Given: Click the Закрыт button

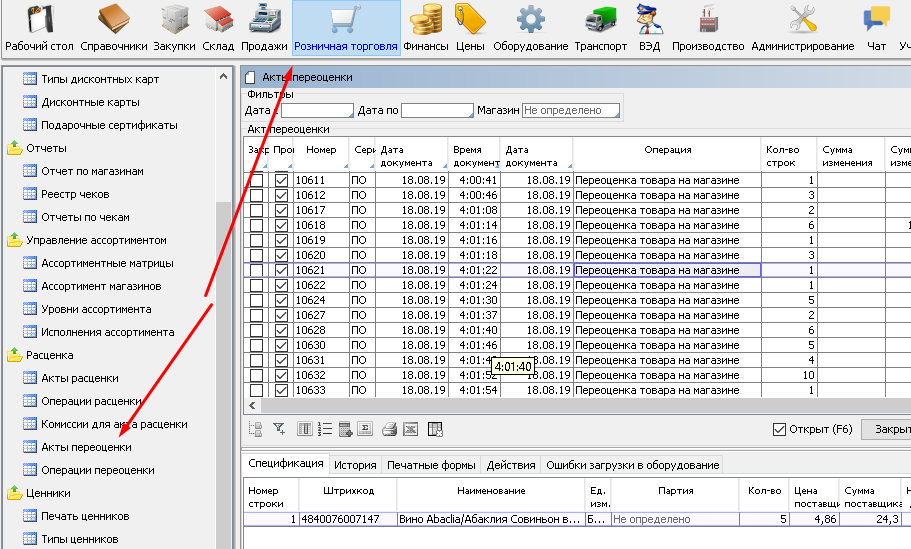Looking at the screenshot, I should 888,429.
